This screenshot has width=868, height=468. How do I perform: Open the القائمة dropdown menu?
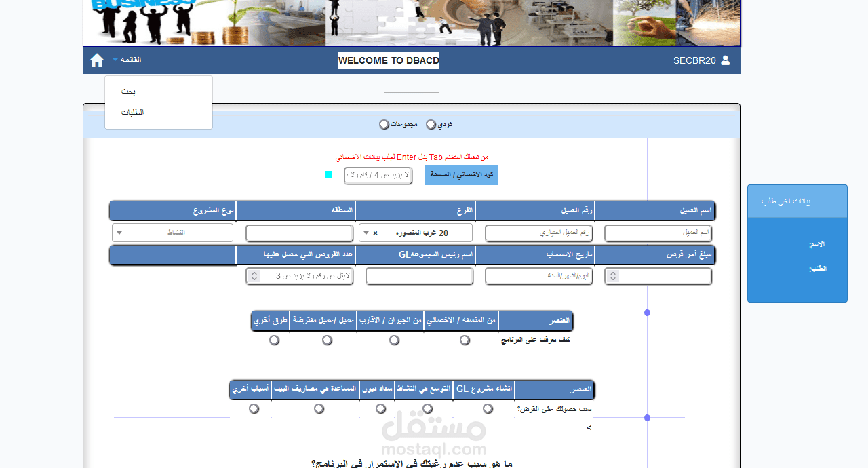(x=127, y=60)
